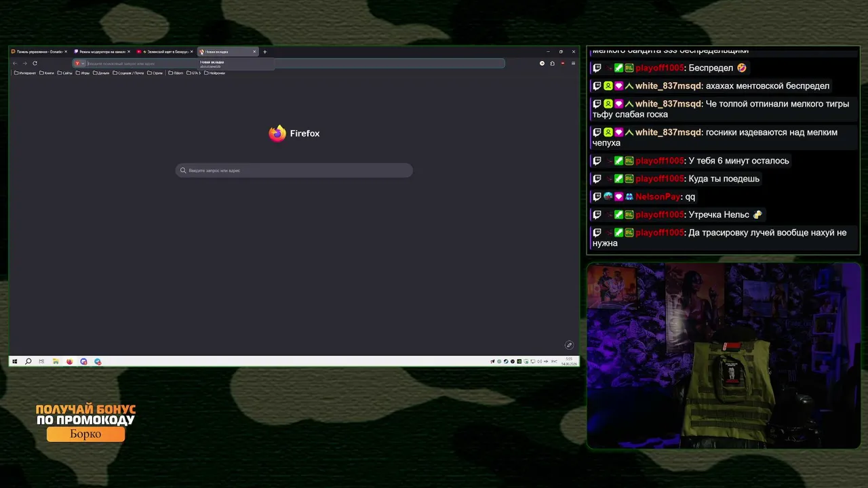This screenshot has width=868, height=488.
Task: Click username playoff1005 on the «Утречка Нельс» message
Action: (x=659, y=215)
